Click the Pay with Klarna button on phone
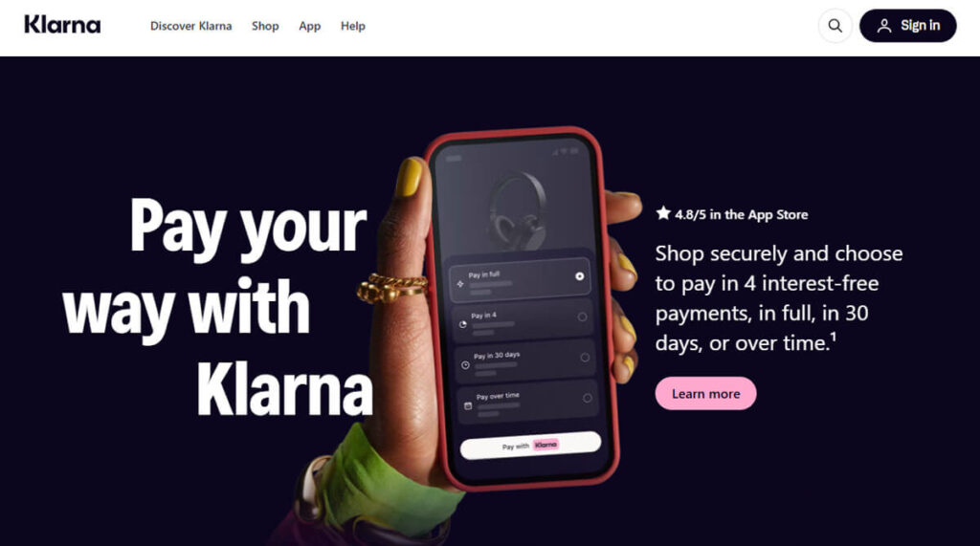980x546 pixels. tap(530, 446)
